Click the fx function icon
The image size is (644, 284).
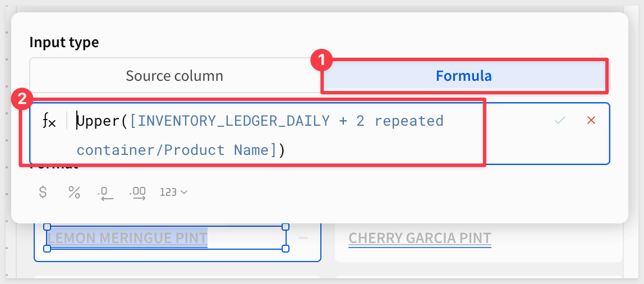point(49,121)
